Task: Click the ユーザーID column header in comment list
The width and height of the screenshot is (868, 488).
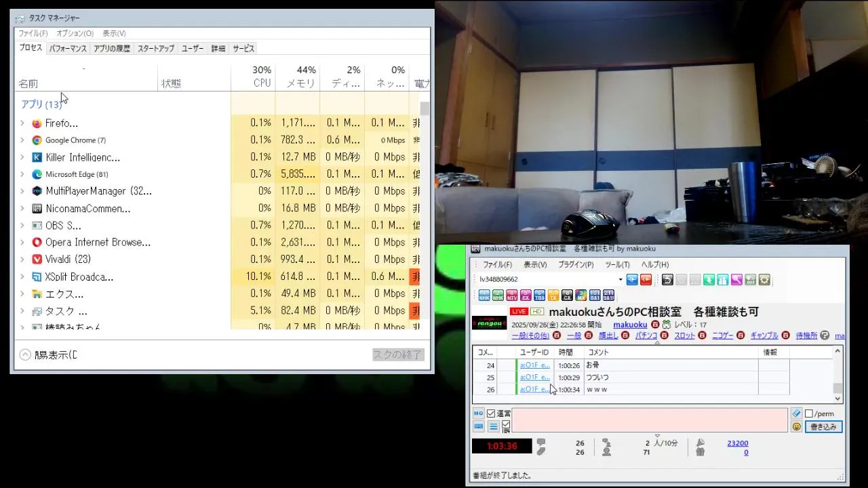Action: pyautogui.click(x=534, y=352)
